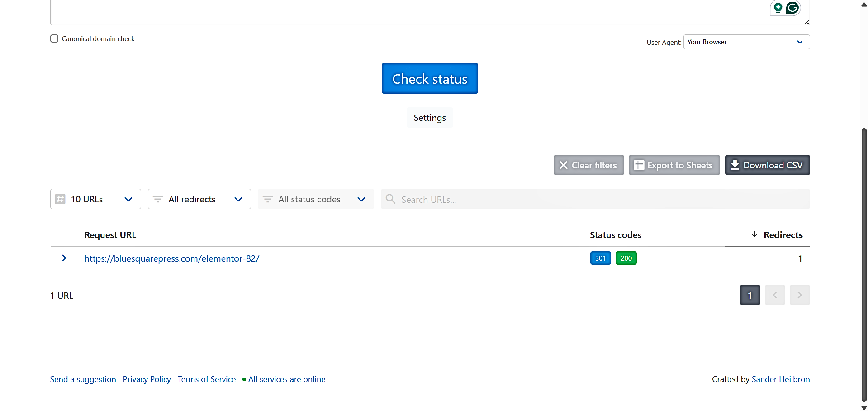868x411 pixels.
Task: Go to the previous results page
Action: [774, 295]
